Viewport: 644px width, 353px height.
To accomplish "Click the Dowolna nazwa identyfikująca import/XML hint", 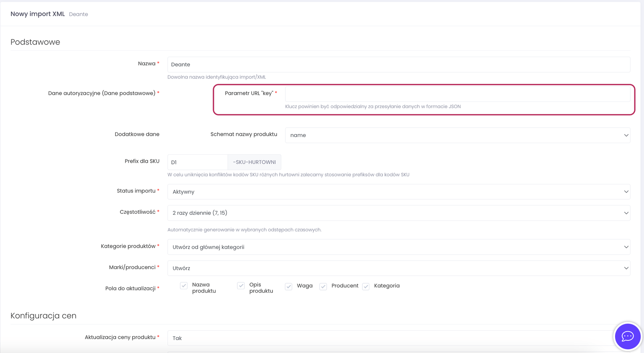I will (x=217, y=77).
